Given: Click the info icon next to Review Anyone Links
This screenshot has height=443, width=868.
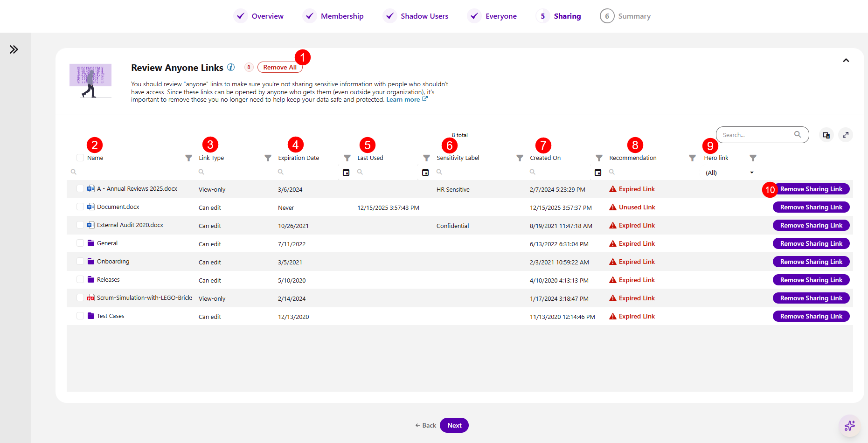Looking at the screenshot, I should tap(231, 67).
